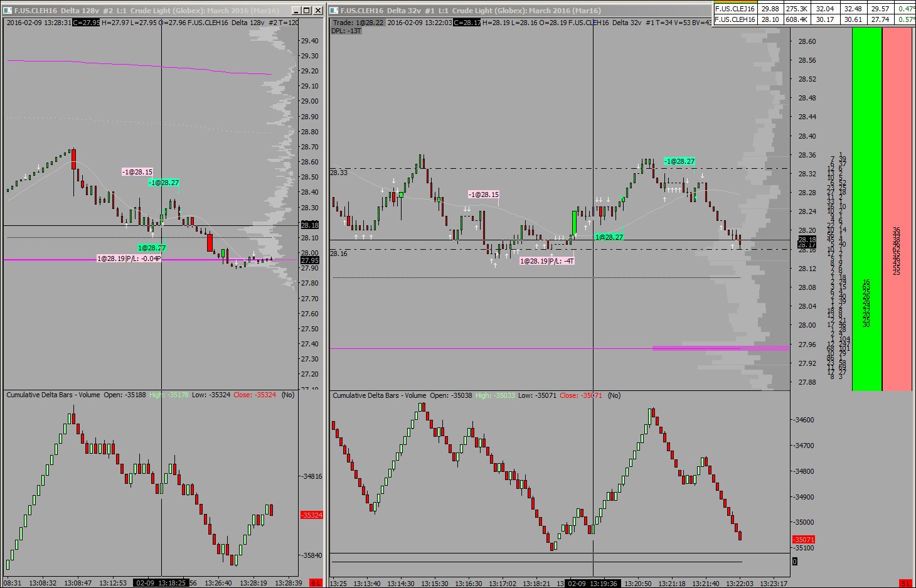Click the 02-09 13:18:25 crosshair time label
916x588 pixels.
coord(161,583)
